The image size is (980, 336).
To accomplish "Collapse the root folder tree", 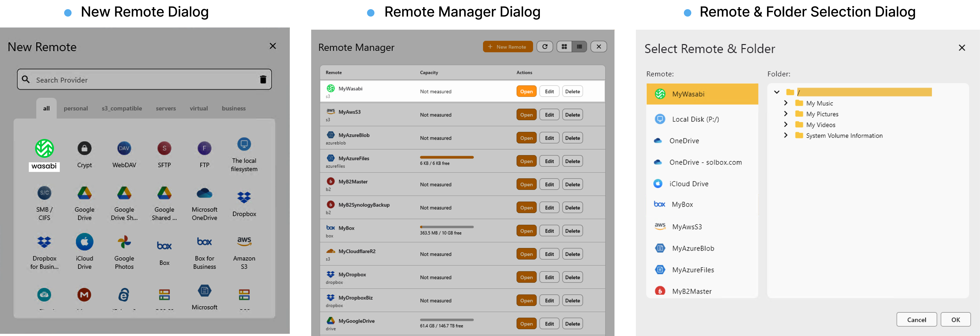I will click(777, 92).
